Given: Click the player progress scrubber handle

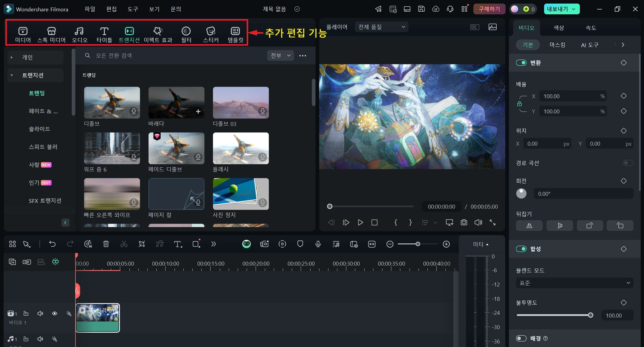Looking at the screenshot, I should (330, 206).
